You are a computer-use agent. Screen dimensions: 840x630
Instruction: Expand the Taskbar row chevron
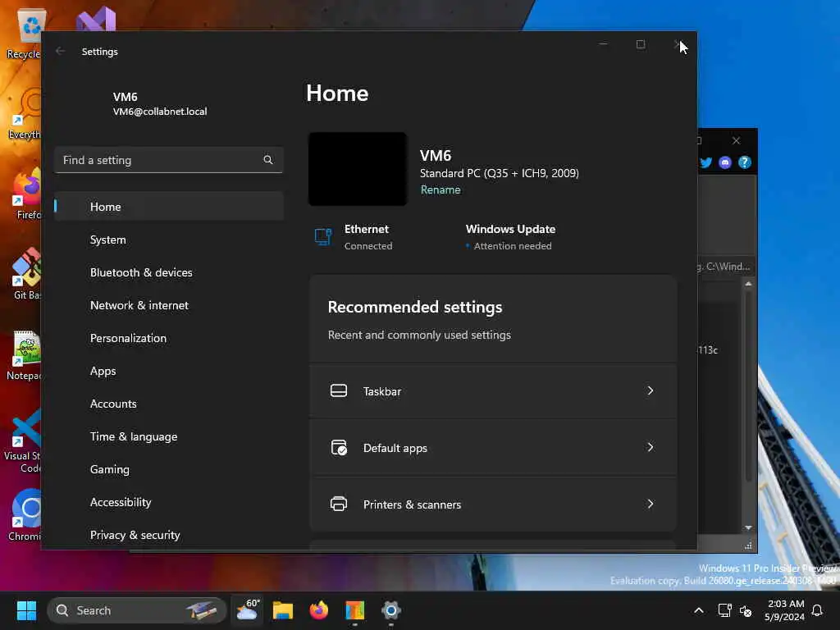point(651,390)
